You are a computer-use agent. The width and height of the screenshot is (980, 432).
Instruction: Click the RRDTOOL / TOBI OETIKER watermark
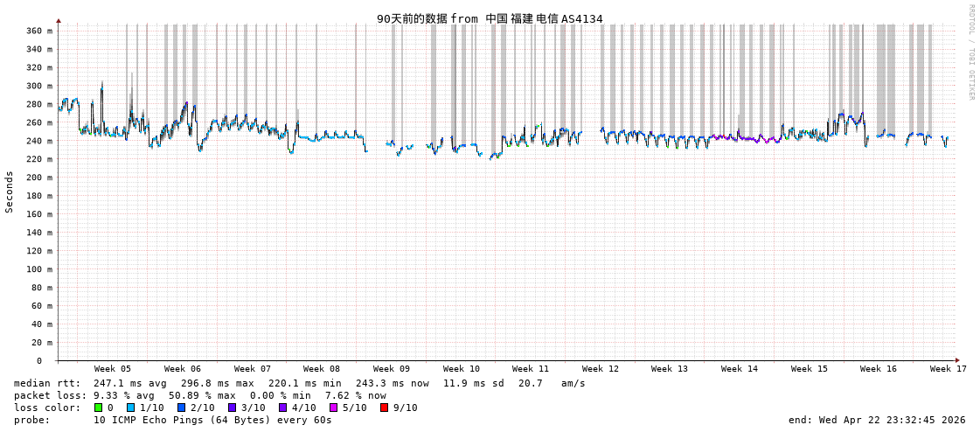click(970, 52)
